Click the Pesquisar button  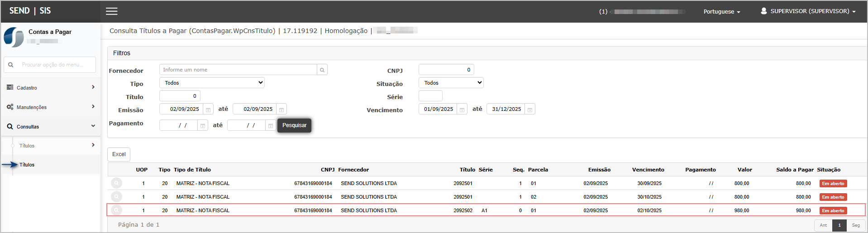[294, 125]
